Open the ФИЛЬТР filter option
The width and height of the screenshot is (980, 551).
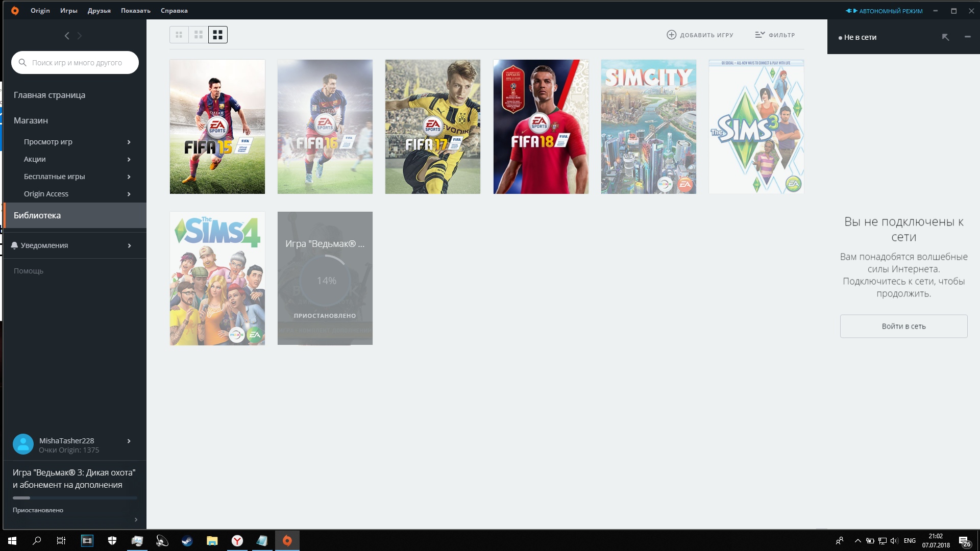775,35
